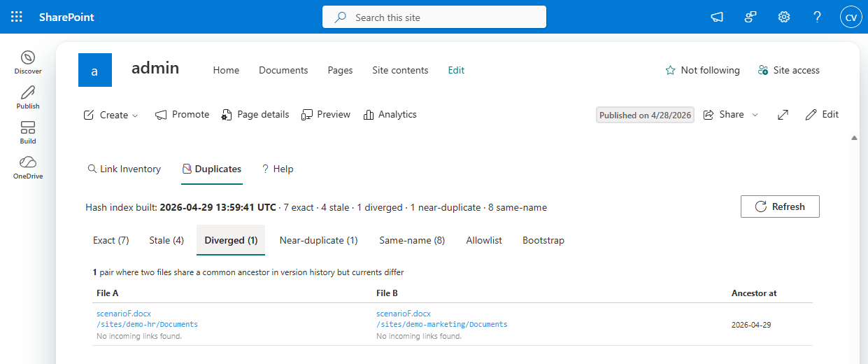Screen dimensions: 868x364
Task: Select the Diverged (1) tab
Action: point(231,240)
